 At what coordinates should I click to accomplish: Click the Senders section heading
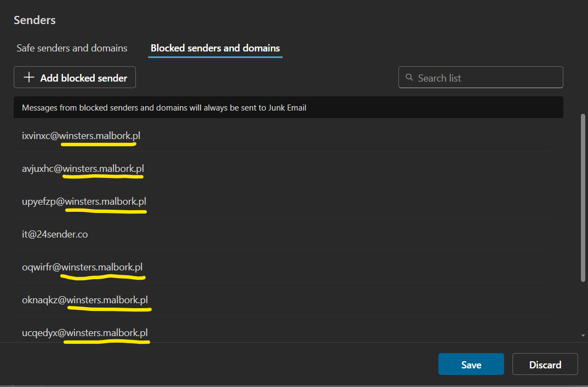tap(35, 20)
